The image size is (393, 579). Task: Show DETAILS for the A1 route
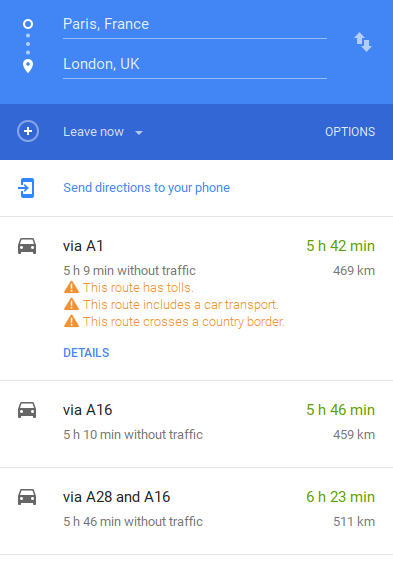86,353
